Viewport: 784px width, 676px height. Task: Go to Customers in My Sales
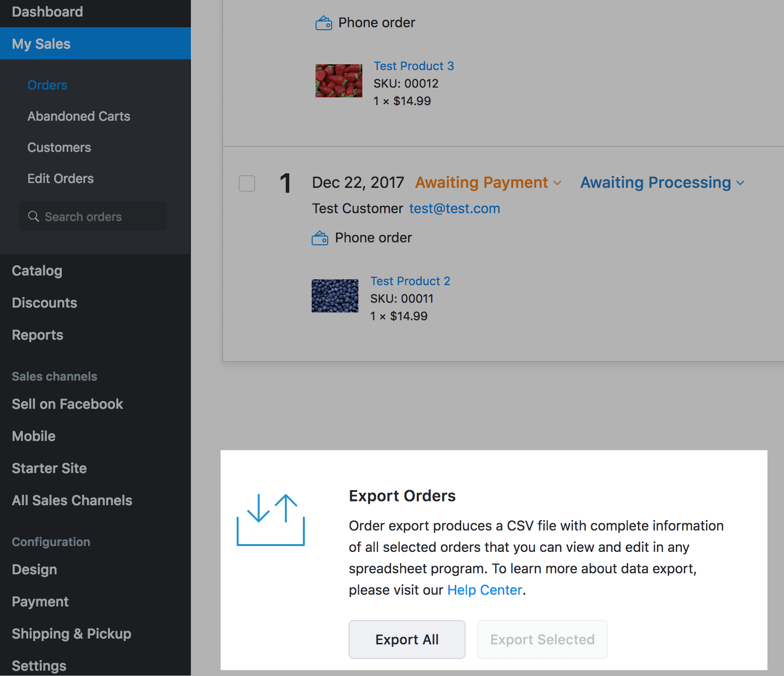click(x=59, y=147)
